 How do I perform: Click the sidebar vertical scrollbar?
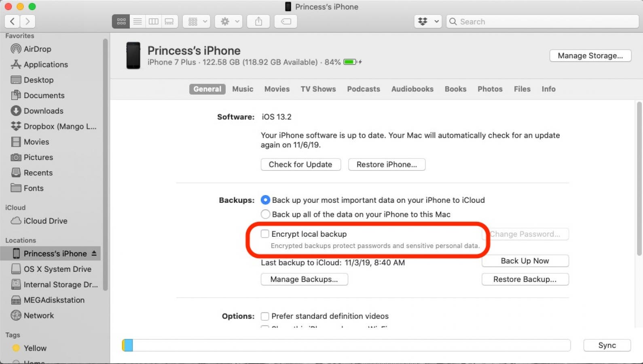click(106, 164)
